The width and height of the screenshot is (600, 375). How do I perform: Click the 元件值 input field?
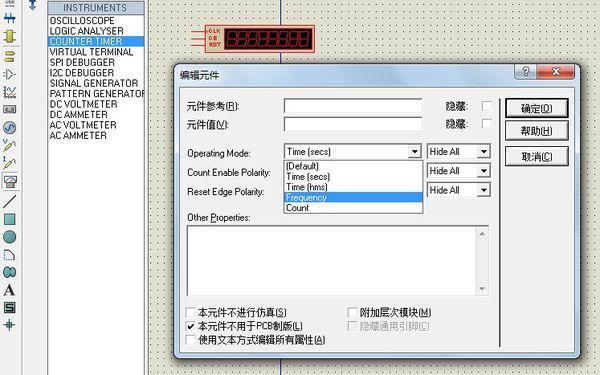tap(353, 124)
